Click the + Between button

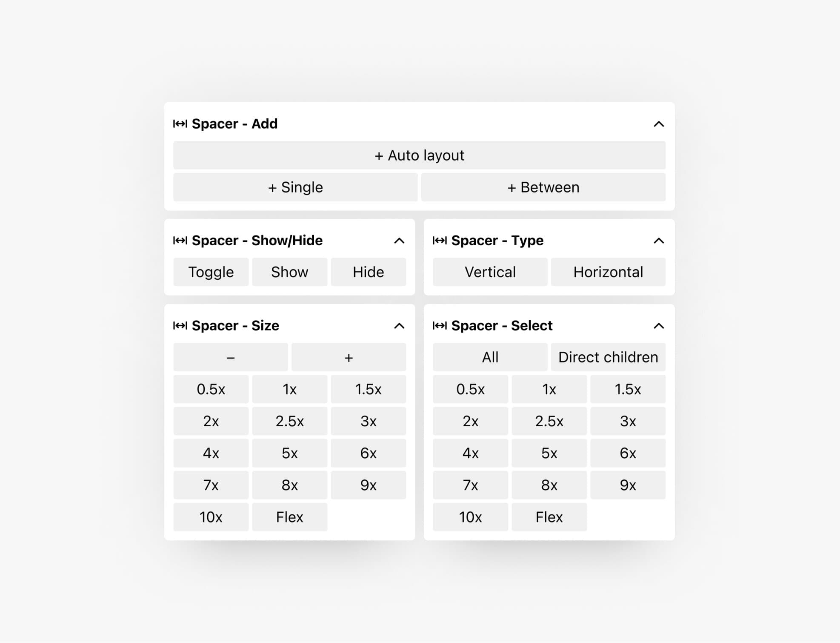543,187
